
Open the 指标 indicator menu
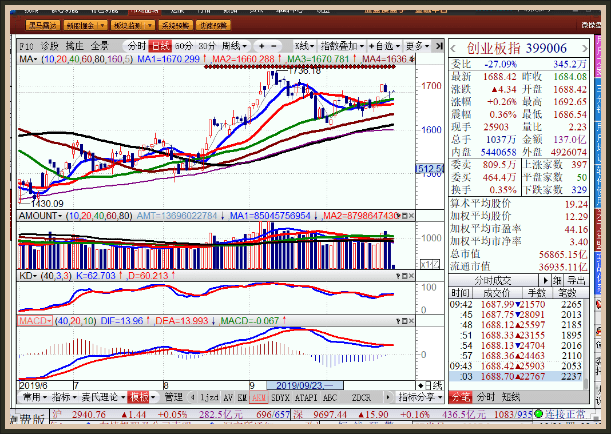point(64,397)
